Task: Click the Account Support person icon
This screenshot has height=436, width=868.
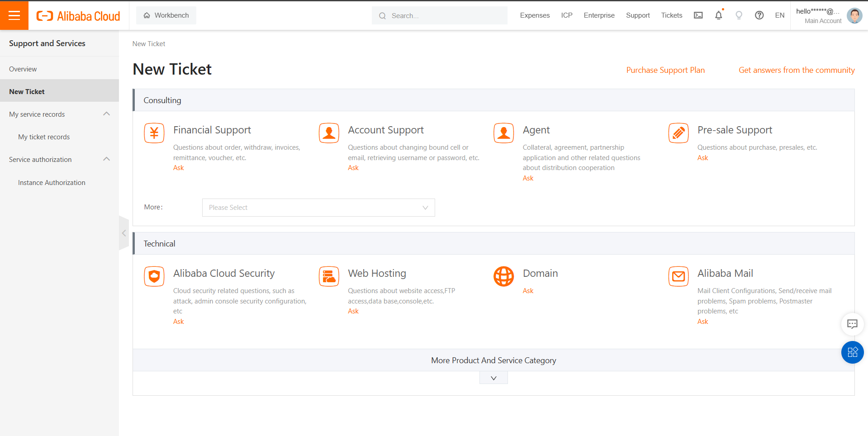Action: pyautogui.click(x=329, y=133)
